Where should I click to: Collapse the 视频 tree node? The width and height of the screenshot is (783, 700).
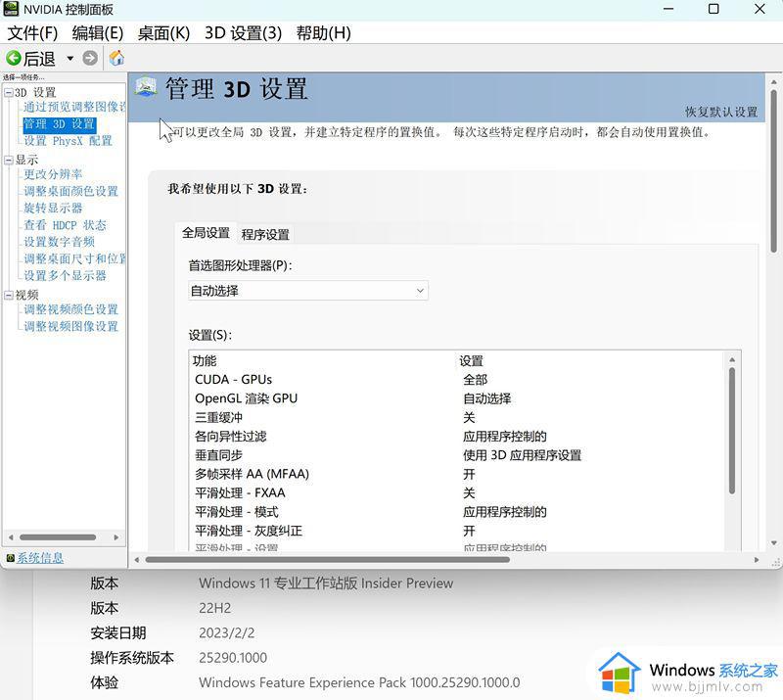[9, 295]
